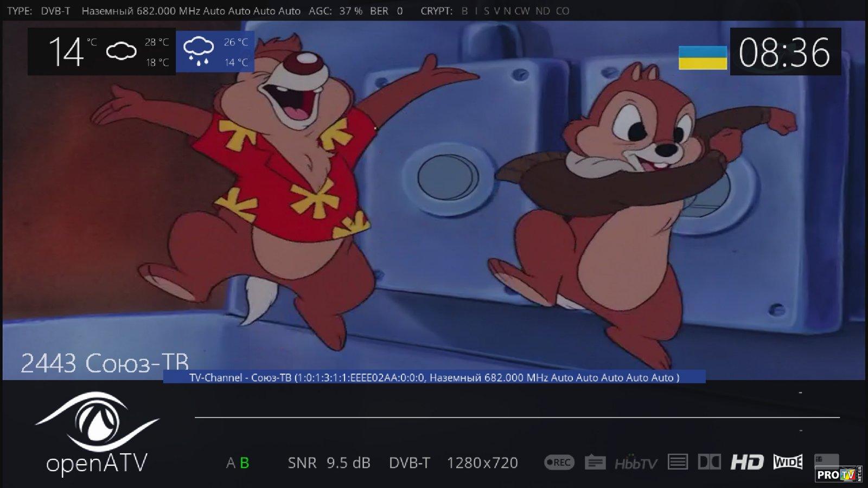Click the HD resolution indicator
The height and width of the screenshot is (488, 868).
click(x=747, y=462)
